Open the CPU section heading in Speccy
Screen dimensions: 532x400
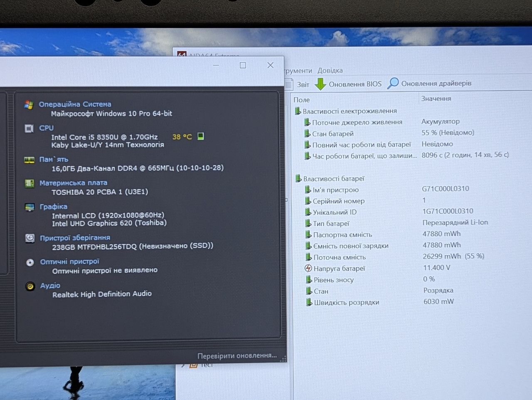pyautogui.click(x=47, y=128)
